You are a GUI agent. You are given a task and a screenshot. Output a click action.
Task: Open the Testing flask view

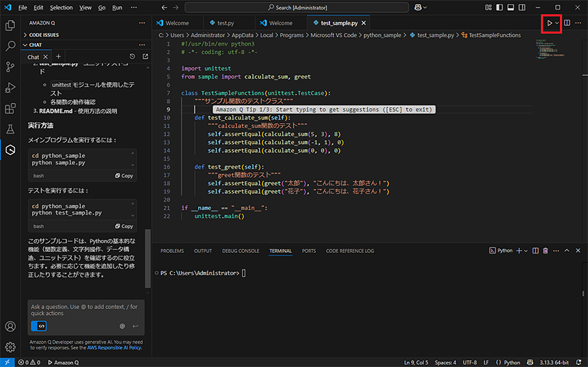click(10, 129)
